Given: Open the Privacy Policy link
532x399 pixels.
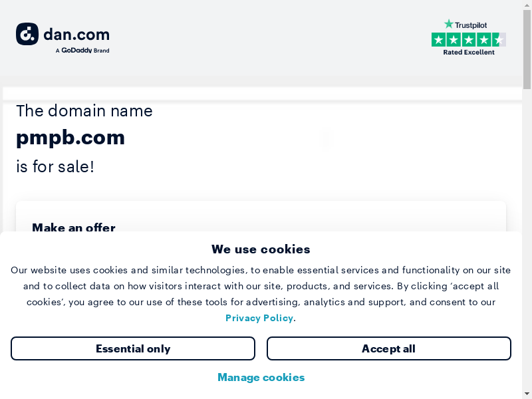Looking at the screenshot, I should (259, 318).
